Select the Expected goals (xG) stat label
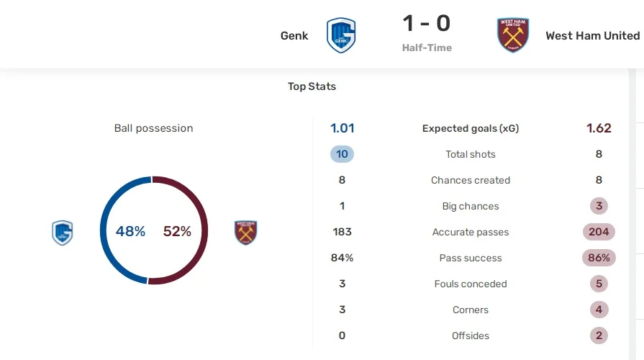The width and height of the screenshot is (644, 360). [471, 128]
